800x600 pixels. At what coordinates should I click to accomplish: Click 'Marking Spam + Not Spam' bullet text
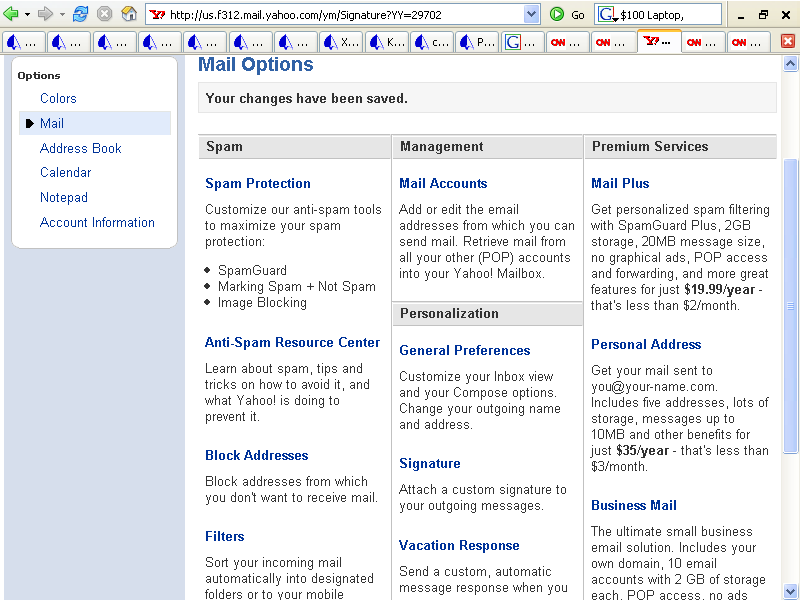click(296, 286)
